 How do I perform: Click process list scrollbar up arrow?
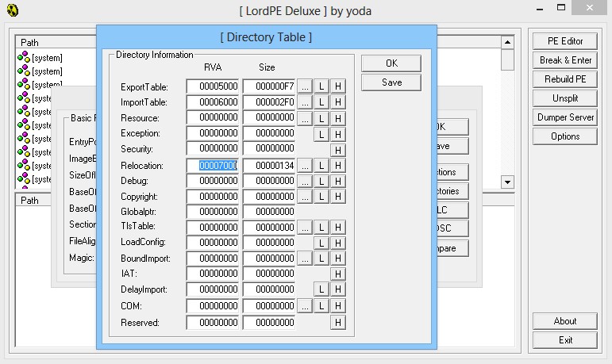pos(507,42)
